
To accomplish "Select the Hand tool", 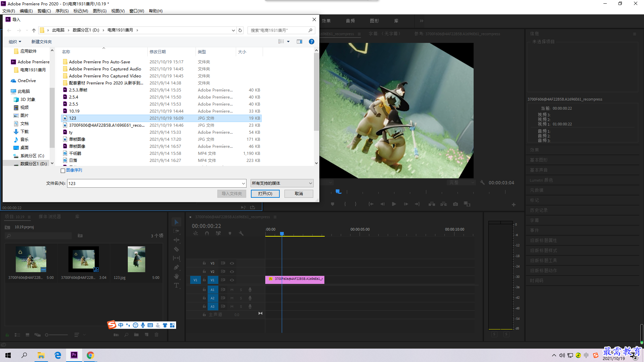I will point(176,276).
